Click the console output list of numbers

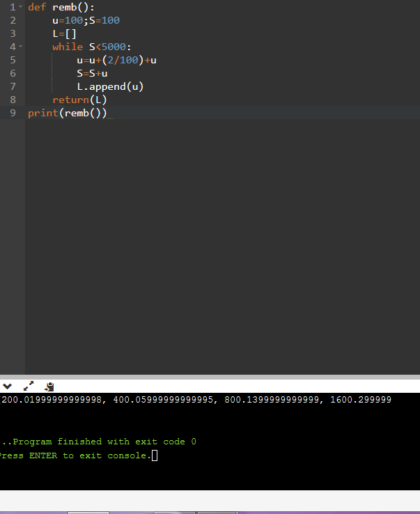pos(196,400)
